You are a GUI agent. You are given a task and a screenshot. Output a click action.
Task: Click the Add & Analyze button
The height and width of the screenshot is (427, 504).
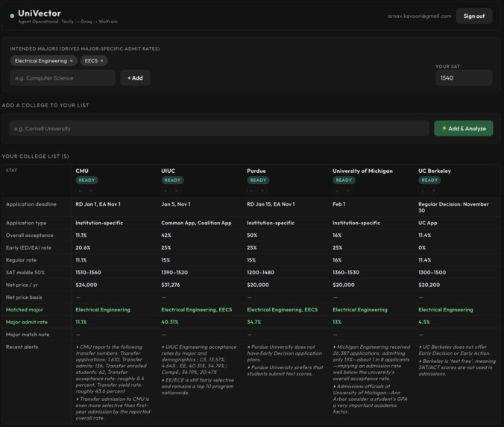click(x=463, y=128)
